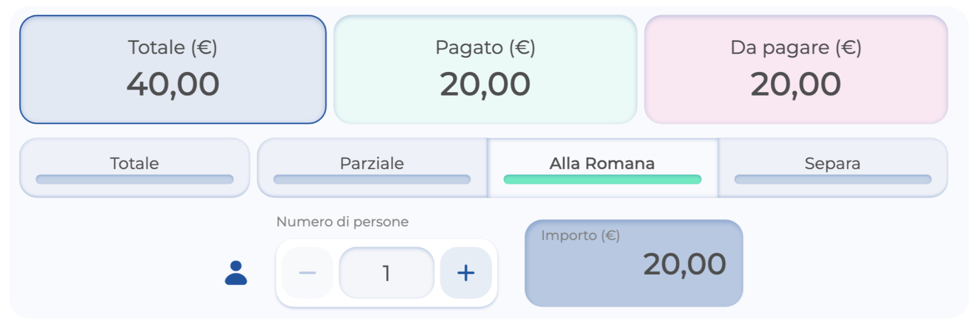Select the Totale payment tab
Image resolution: width=980 pixels, height=327 pixels.
pyautogui.click(x=134, y=163)
